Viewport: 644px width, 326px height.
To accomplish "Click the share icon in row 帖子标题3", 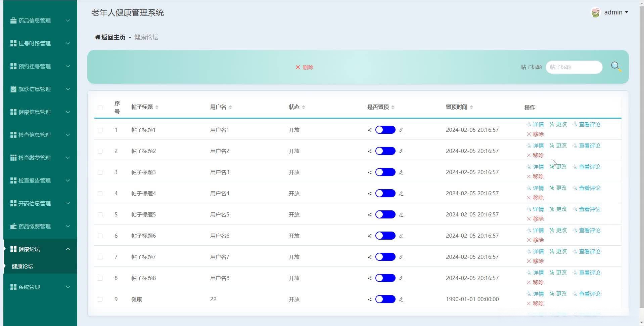I will tap(370, 172).
